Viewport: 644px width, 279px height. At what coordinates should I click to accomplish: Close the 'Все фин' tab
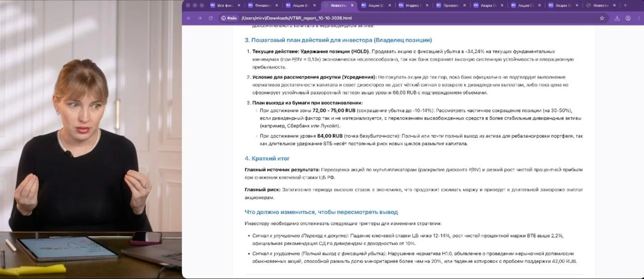[x=238, y=6]
